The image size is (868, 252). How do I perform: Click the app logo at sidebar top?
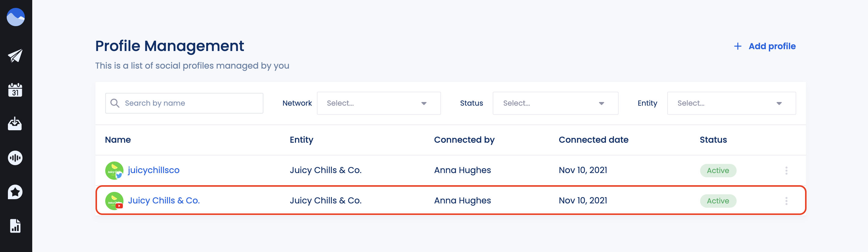click(x=16, y=17)
